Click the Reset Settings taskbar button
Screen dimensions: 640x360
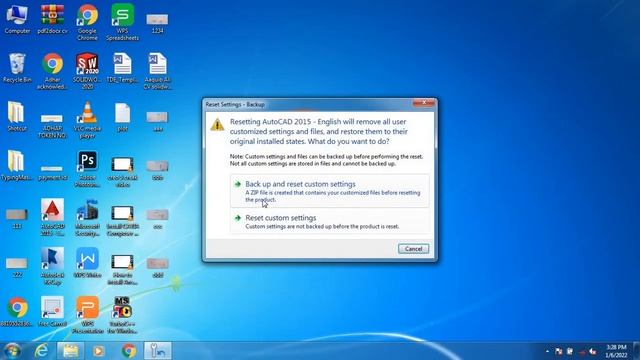[x=158, y=351]
